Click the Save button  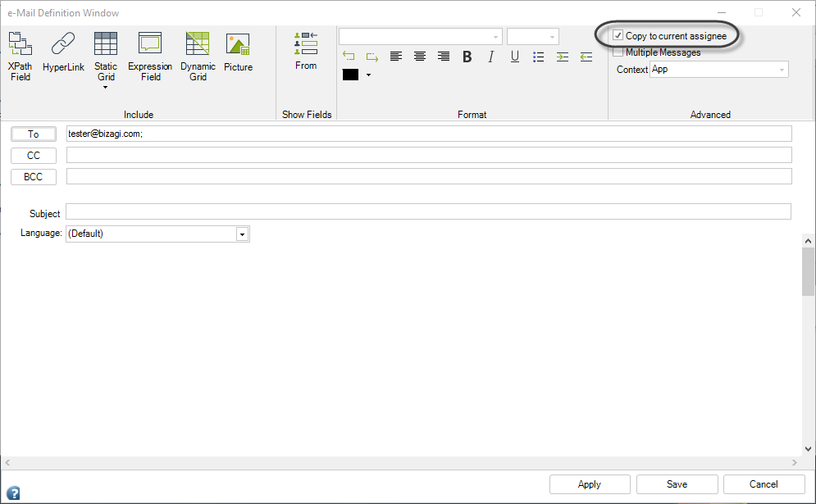pyautogui.click(x=677, y=484)
